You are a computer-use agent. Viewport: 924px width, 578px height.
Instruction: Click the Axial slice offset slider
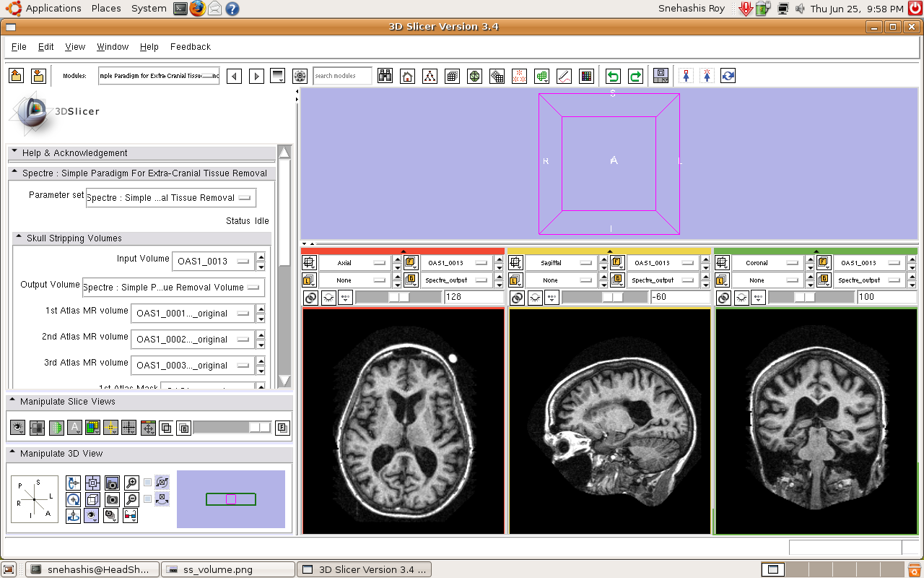pyautogui.click(x=398, y=298)
